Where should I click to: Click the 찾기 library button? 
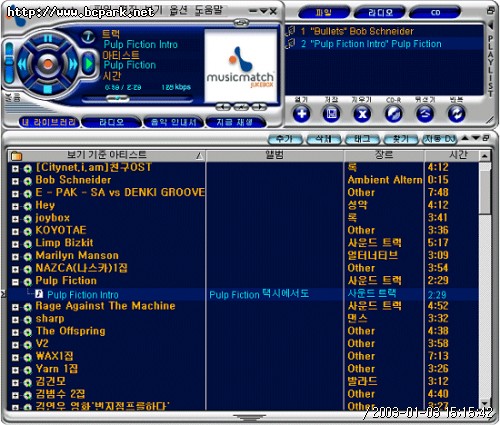(401, 139)
